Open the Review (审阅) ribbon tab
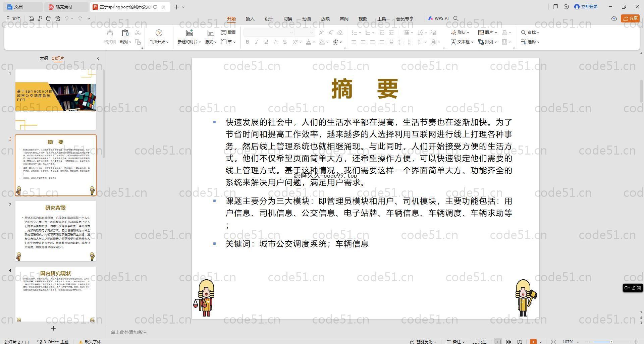 click(344, 19)
